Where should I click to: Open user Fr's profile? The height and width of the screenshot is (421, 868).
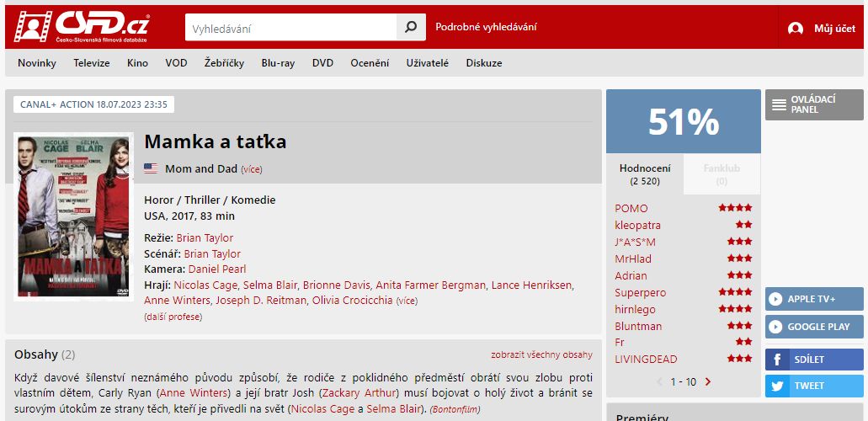620,343
